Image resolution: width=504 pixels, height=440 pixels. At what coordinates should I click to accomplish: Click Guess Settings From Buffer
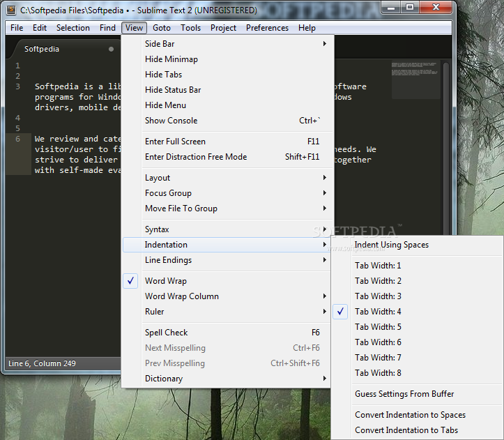click(x=417, y=394)
